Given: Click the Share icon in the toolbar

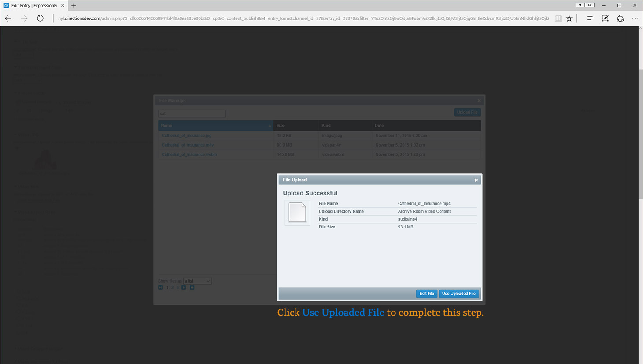Looking at the screenshot, I should (x=620, y=18).
